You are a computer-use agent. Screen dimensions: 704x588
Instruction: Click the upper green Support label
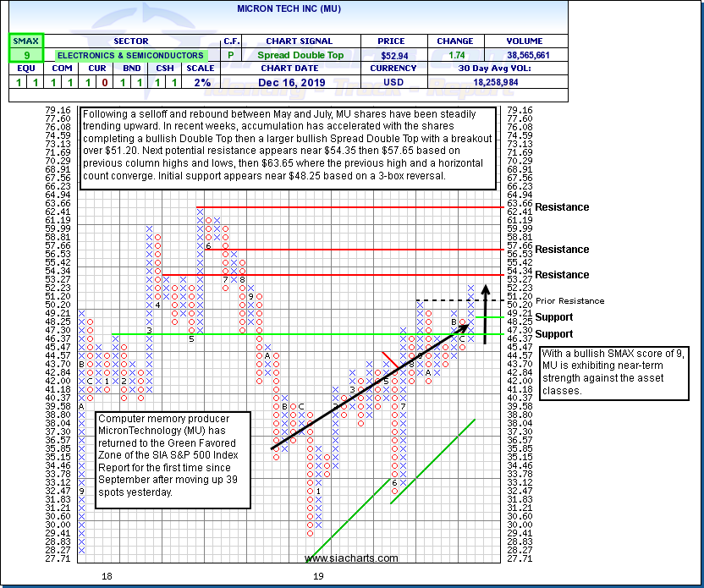[x=555, y=317]
